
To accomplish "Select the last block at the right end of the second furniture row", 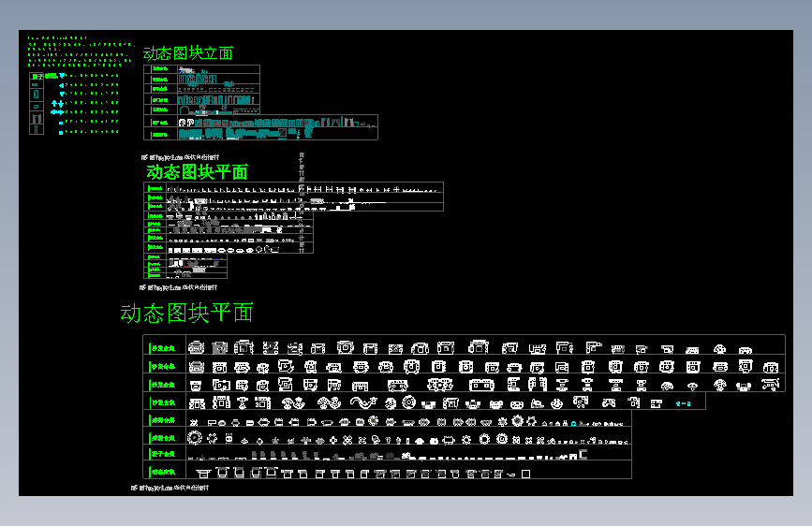I will click(771, 368).
